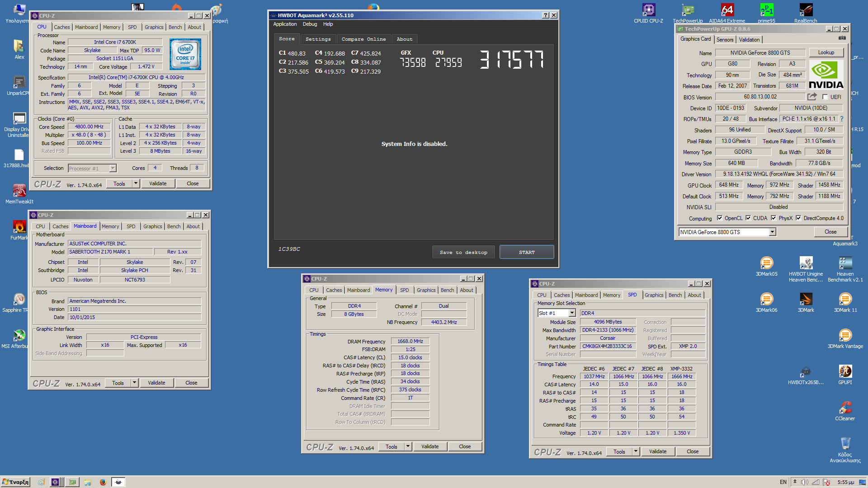Click Validate in the Mainboard CPU-Z window
Image resolution: width=868 pixels, height=488 pixels.
pos(156,383)
